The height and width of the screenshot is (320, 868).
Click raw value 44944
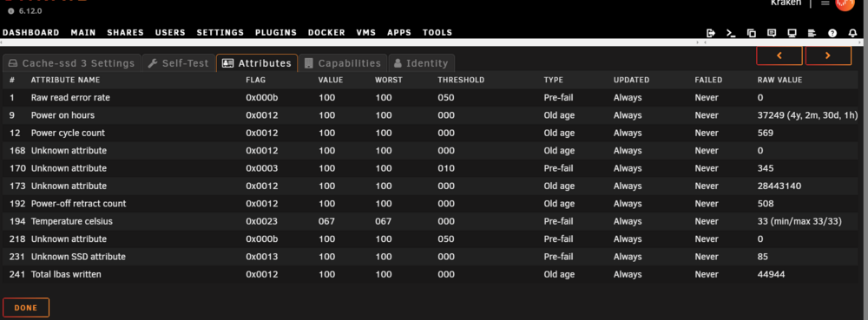(771, 274)
